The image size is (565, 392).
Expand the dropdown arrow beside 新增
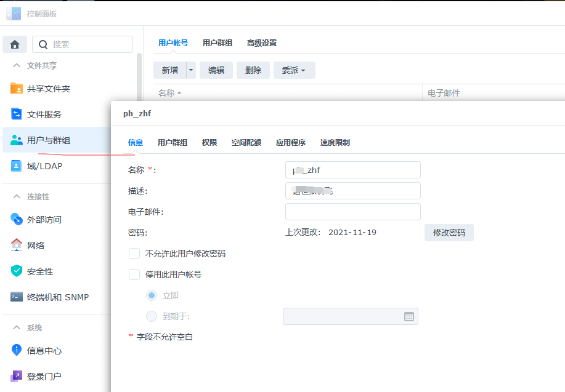191,70
